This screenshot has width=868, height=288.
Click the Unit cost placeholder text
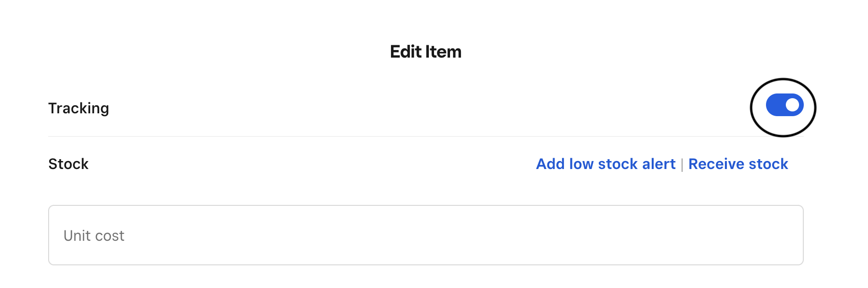(94, 236)
